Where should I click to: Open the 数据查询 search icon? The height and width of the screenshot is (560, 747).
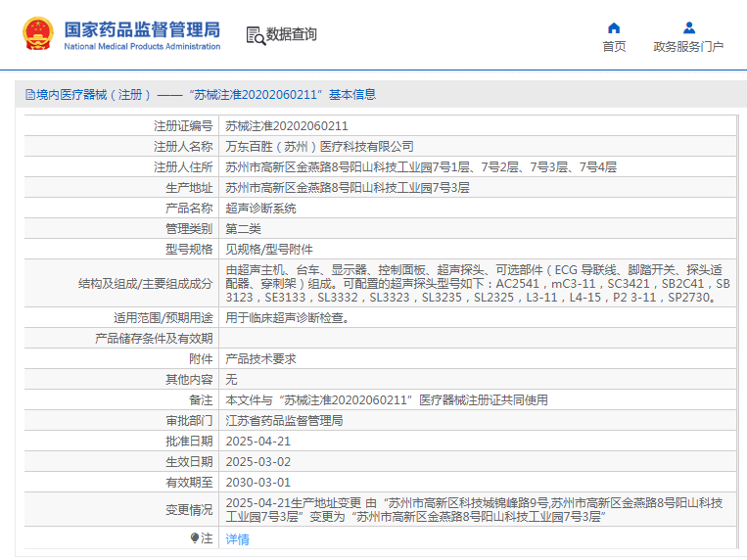click(x=256, y=36)
